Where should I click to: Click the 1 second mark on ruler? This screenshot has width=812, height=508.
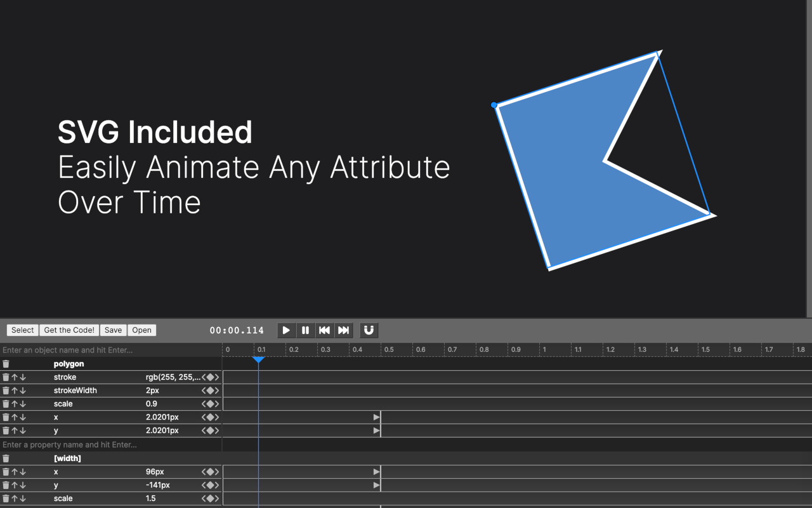tap(544, 349)
